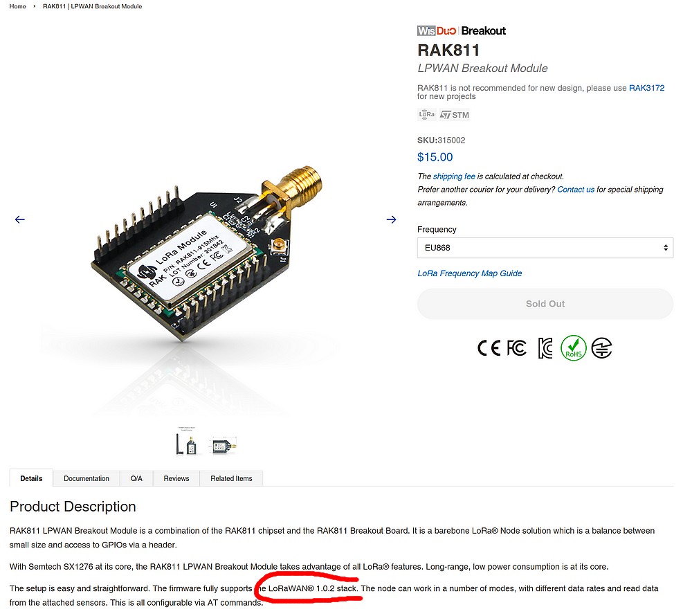Click the STM badge icon
Screen dimensions: 692x616
pos(455,115)
